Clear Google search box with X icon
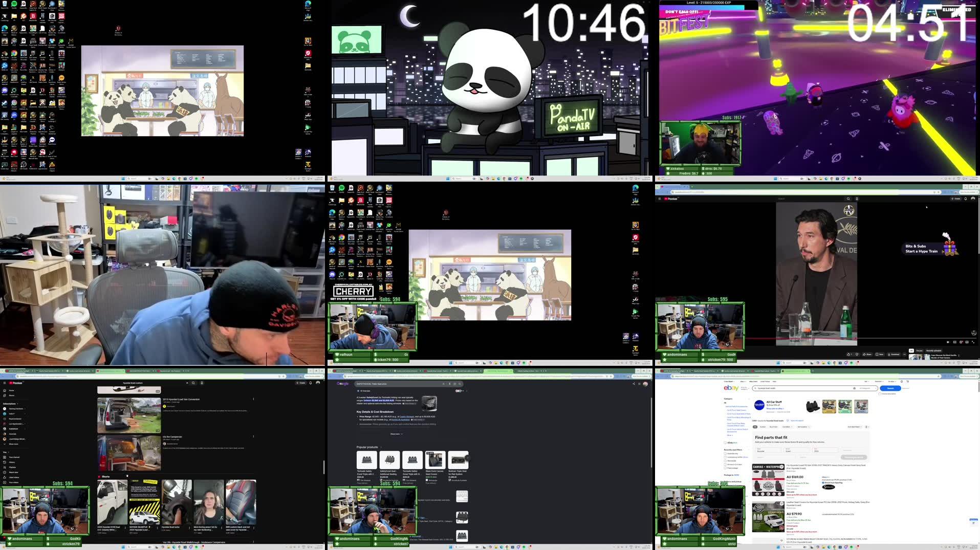 point(444,384)
